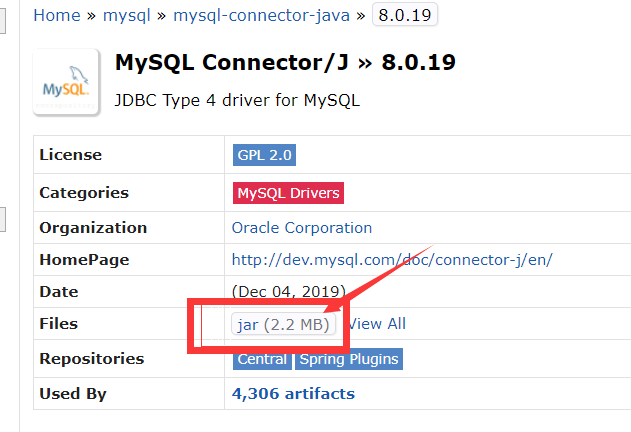This screenshot has width=631, height=432.
Task: Go to the mysql breadcrumb link
Action: click(x=127, y=16)
